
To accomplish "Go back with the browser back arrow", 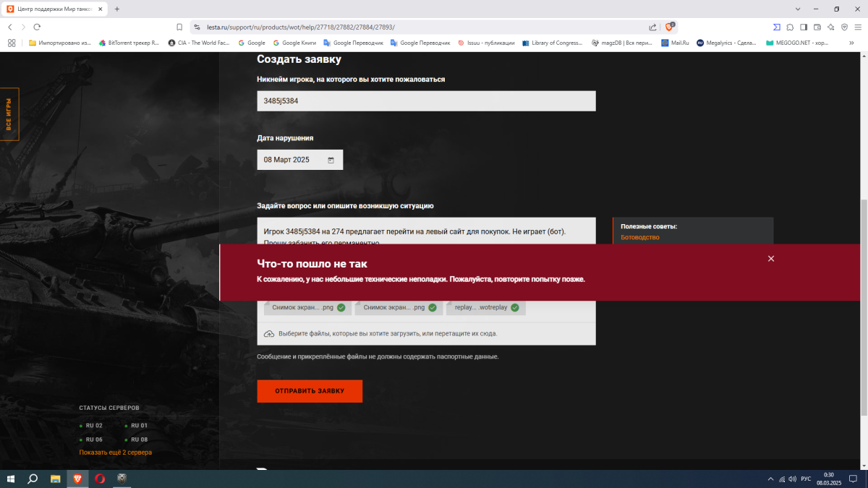I will 10,27.
